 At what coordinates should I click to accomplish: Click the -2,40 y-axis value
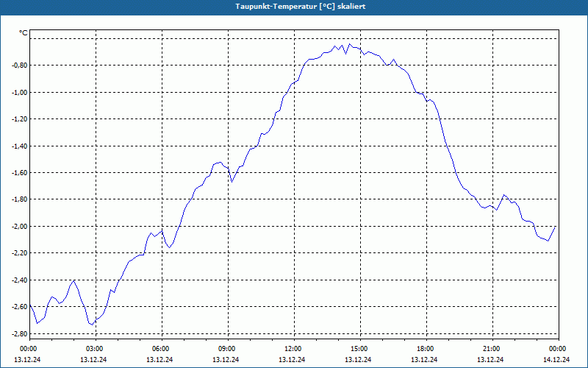(x=21, y=280)
